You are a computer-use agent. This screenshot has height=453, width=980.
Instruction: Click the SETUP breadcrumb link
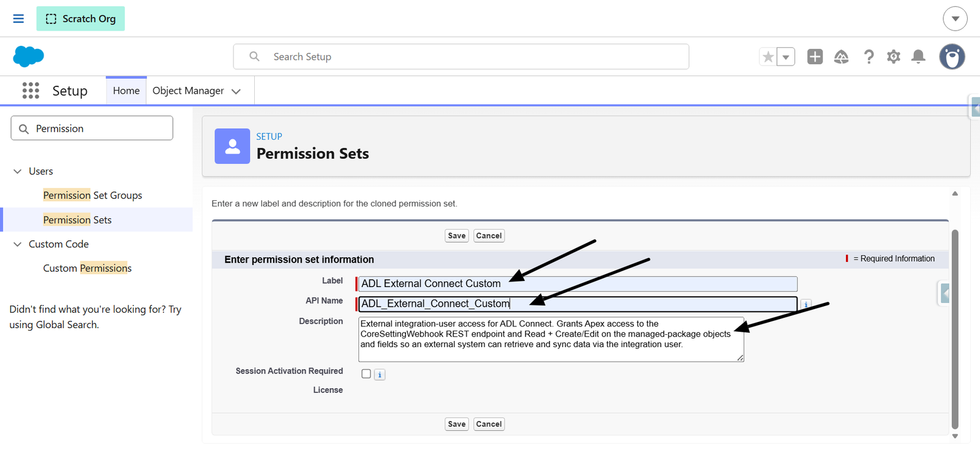[x=269, y=137]
